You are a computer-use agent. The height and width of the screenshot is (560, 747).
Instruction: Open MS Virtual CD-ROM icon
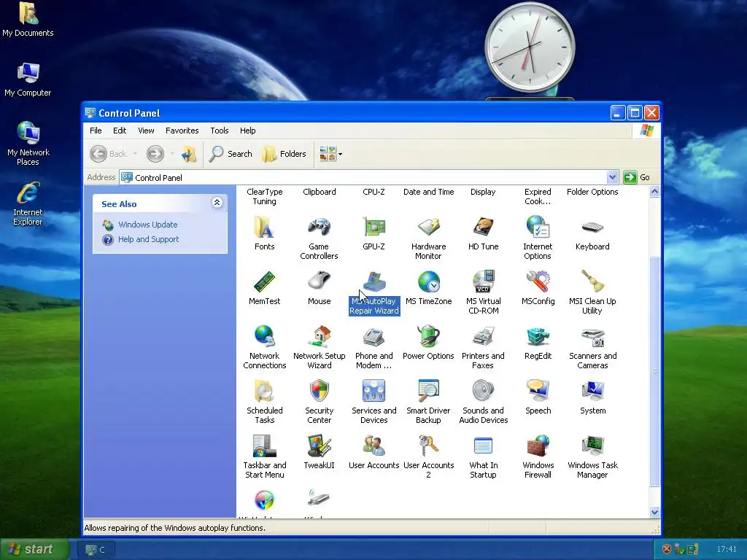pos(483,282)
